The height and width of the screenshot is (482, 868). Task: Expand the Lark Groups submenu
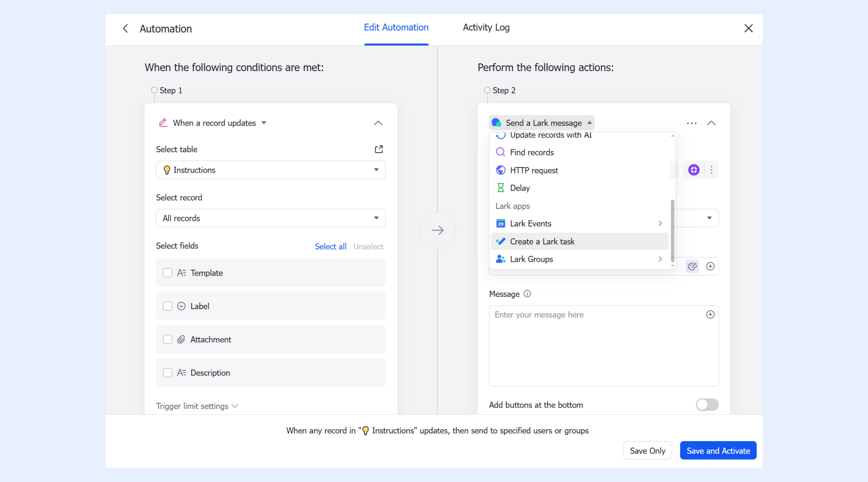(579, 259)
